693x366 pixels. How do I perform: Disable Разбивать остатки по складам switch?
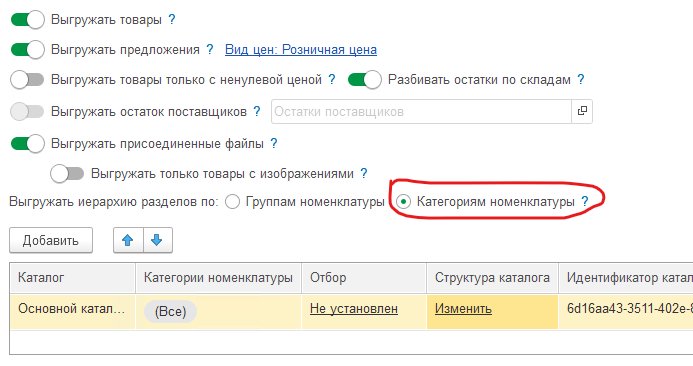(x=365, y=80)
